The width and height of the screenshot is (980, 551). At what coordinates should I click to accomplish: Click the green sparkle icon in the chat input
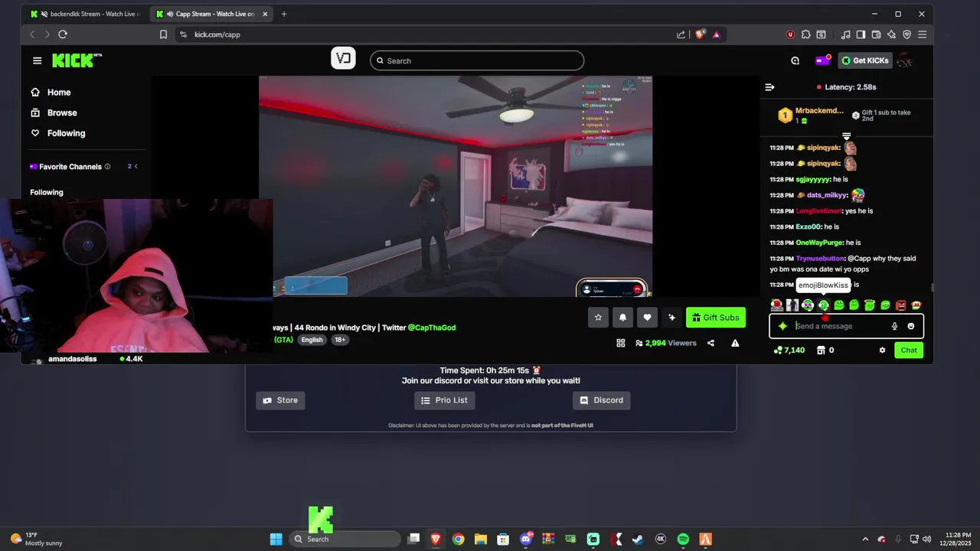(x=782, y=326)
